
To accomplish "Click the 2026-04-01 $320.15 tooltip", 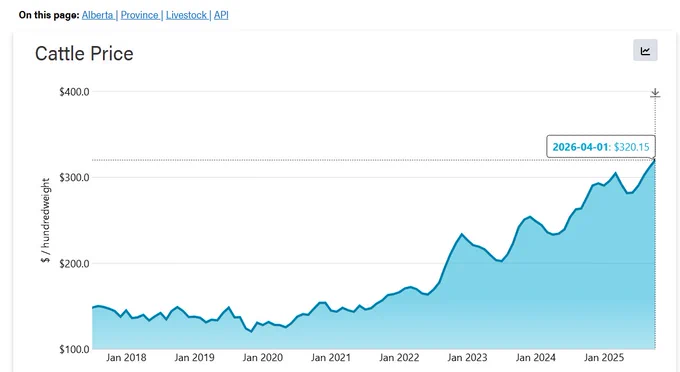I will [x=601, y=147].
